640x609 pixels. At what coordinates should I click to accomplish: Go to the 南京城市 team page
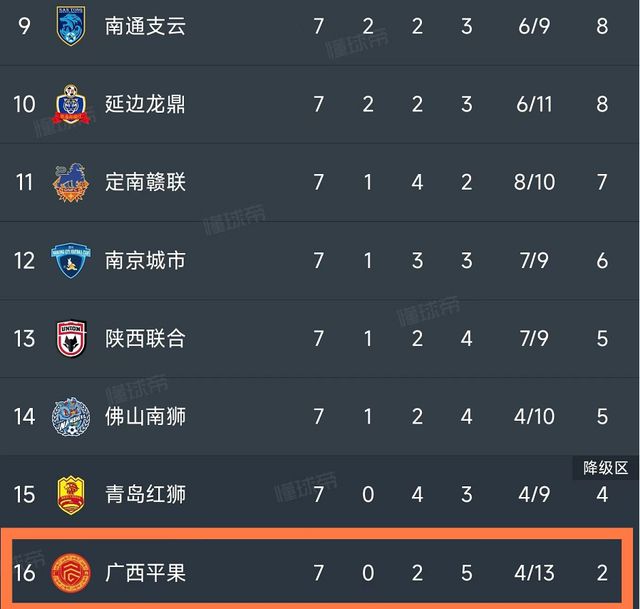[x=145, y=260]
